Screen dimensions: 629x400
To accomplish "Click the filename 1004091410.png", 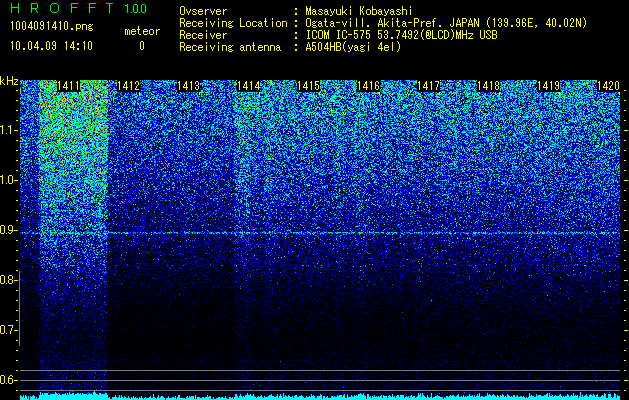I will (51, 26).
